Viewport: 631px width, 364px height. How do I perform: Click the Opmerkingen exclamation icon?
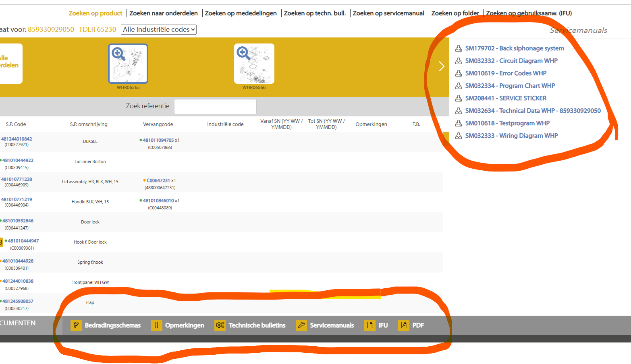[156, 325]
